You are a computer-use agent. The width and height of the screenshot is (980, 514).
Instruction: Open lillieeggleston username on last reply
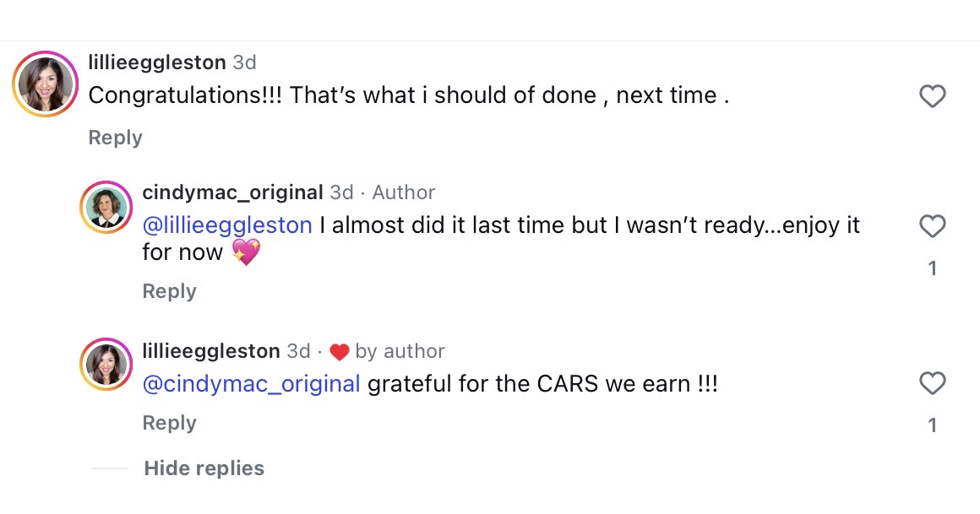click(211, 350)
